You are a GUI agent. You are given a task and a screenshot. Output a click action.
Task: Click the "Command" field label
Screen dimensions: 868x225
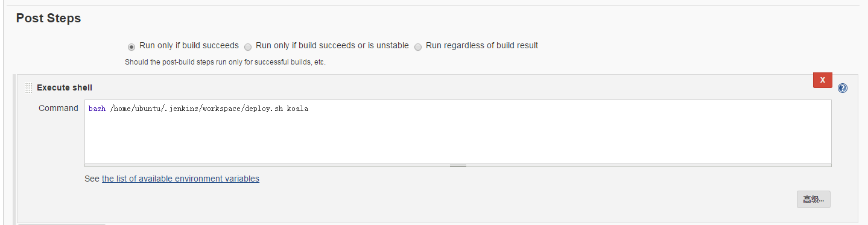point(59,108)
